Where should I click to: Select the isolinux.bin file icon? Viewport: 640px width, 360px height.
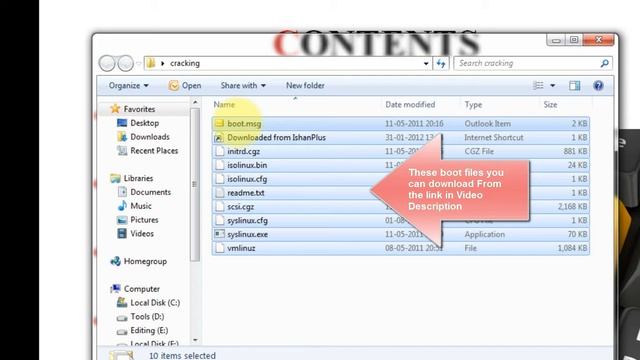[220, 165]
